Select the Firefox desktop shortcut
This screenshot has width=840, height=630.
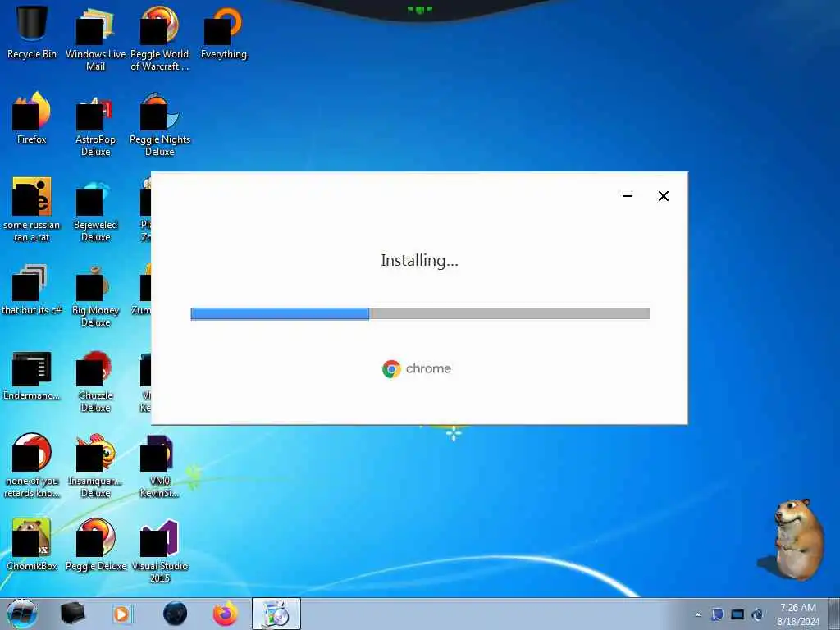[x=32, y=118]
